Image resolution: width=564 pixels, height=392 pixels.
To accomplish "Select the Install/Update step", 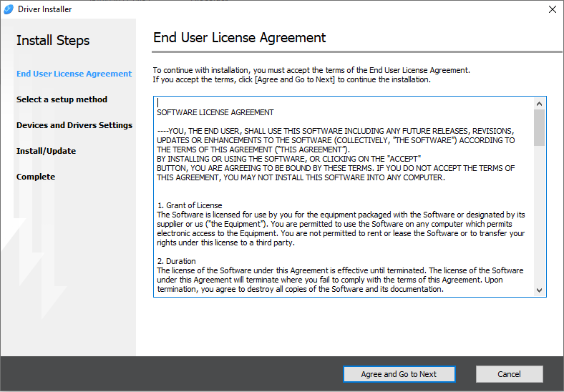I will (46, 151).
